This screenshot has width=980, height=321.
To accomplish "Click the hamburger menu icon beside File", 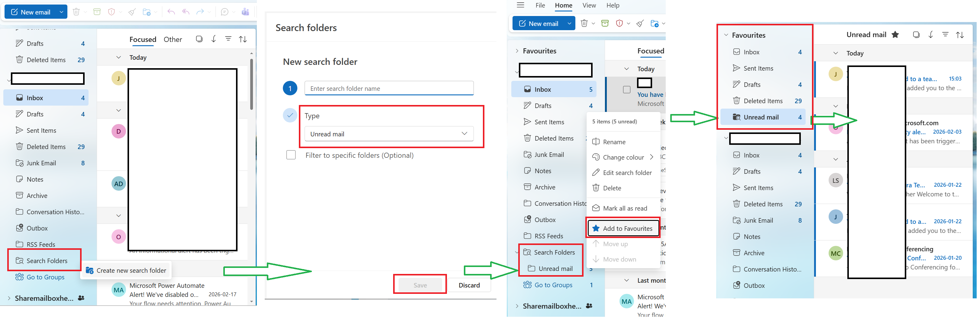I will 520,5.
